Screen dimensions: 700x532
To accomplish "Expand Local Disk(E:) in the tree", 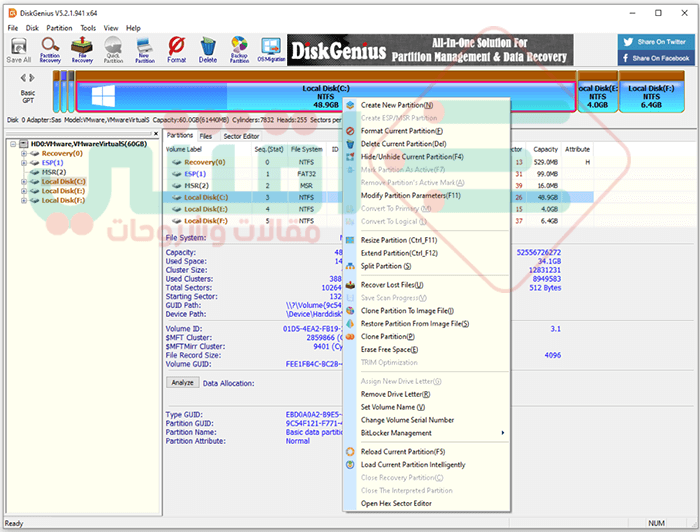I will point(24,191).
